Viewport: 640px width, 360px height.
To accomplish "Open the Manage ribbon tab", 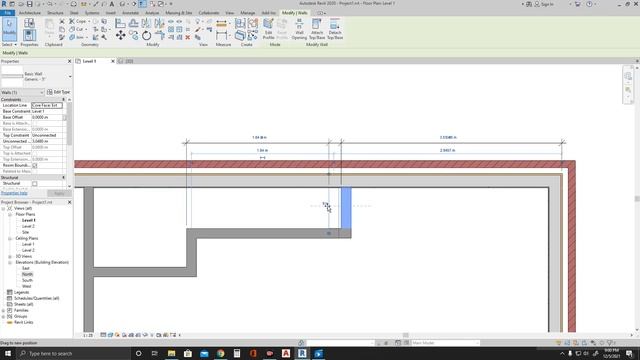I will point(247,13).
